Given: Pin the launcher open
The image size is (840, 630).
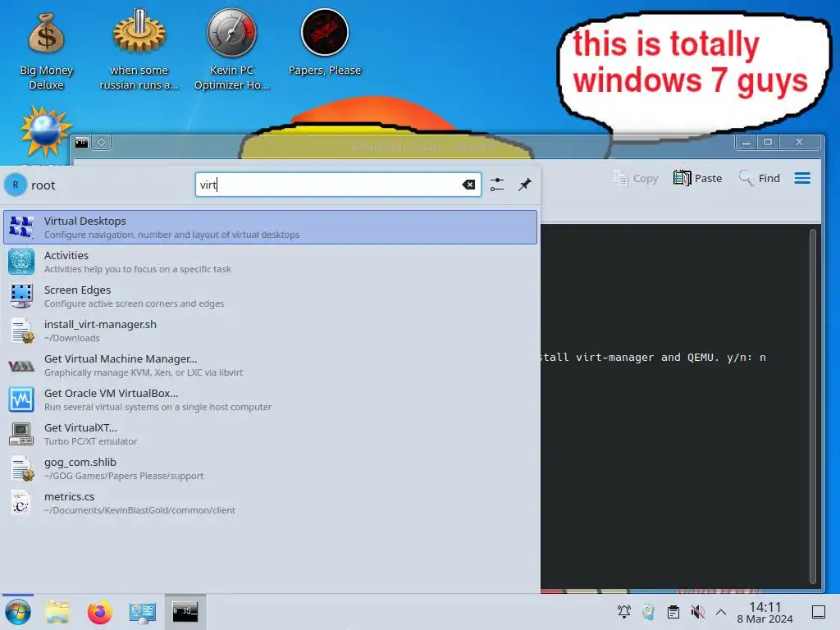Looking at the screenshot, I should pos(524,185).
